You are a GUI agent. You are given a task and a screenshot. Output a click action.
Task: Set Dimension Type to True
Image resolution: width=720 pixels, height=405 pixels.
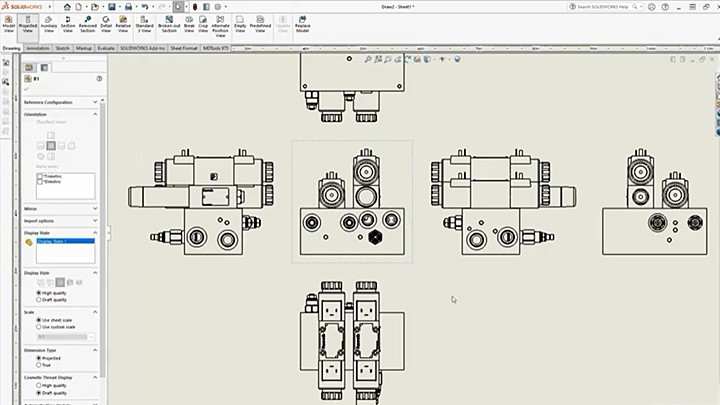39,365
